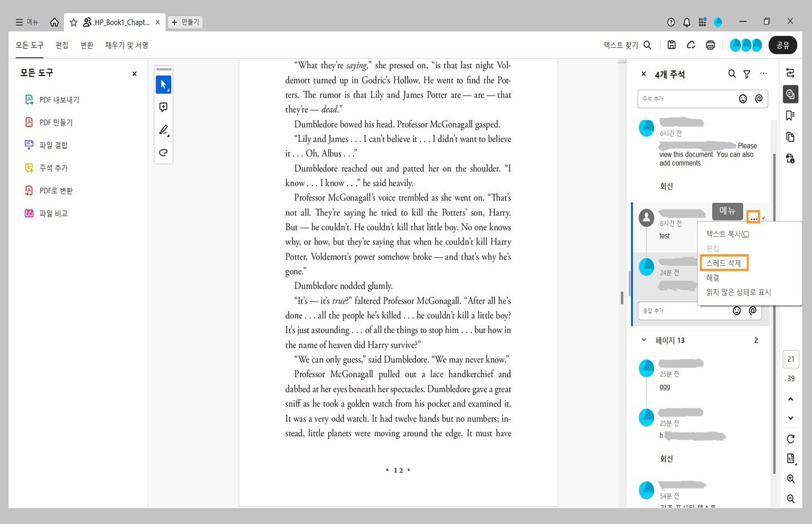Viewport: 812px width, 524px height.
Task: Open the help question mark icon
Action: point(671,23)
